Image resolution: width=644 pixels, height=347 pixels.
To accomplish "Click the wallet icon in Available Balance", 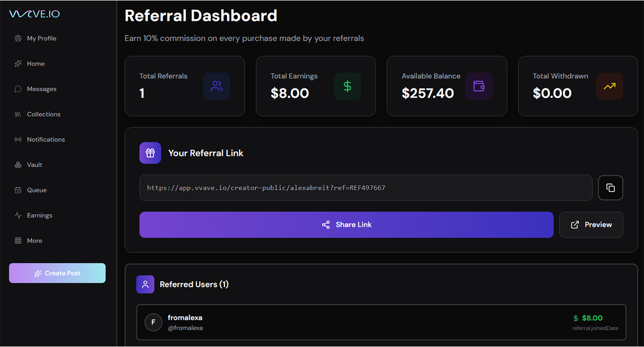I will click(479, 86).
